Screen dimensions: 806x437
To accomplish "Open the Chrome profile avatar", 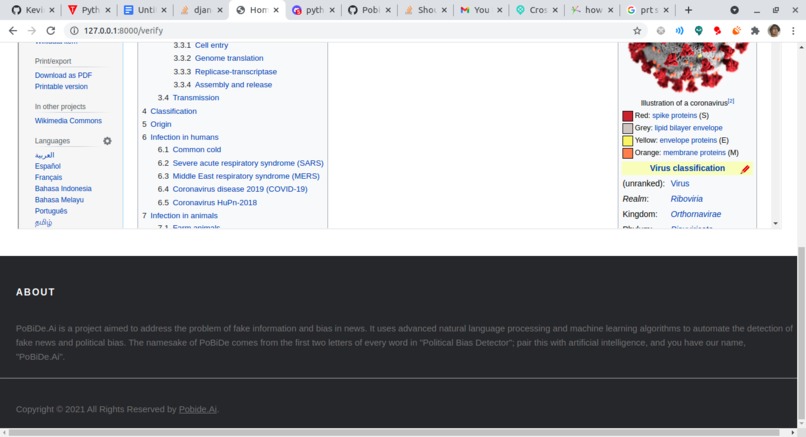I will click(774, 31).
